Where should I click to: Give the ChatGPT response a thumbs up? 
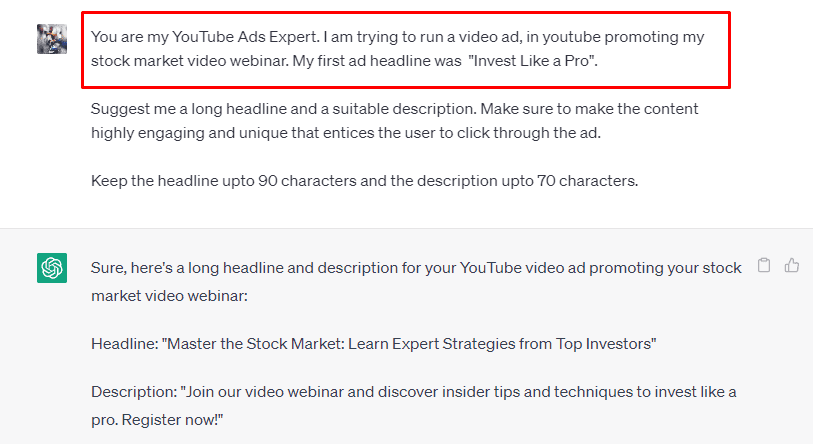point(792,265)
